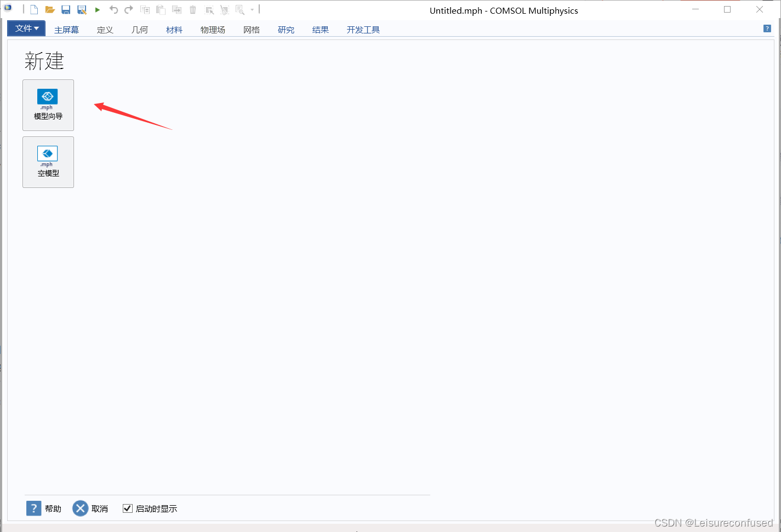Start the 模型向导 model wizard
Viewport: 781px width, 532px height.
48,105
